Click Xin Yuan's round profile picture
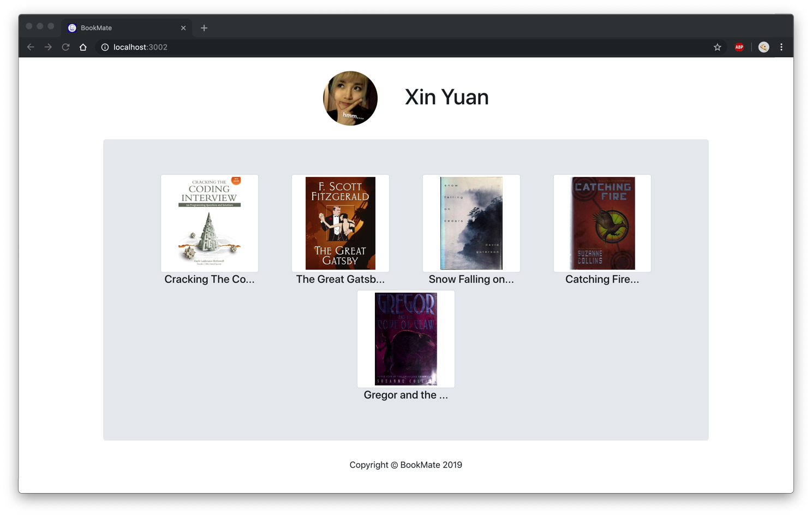 tap(350, 98)
